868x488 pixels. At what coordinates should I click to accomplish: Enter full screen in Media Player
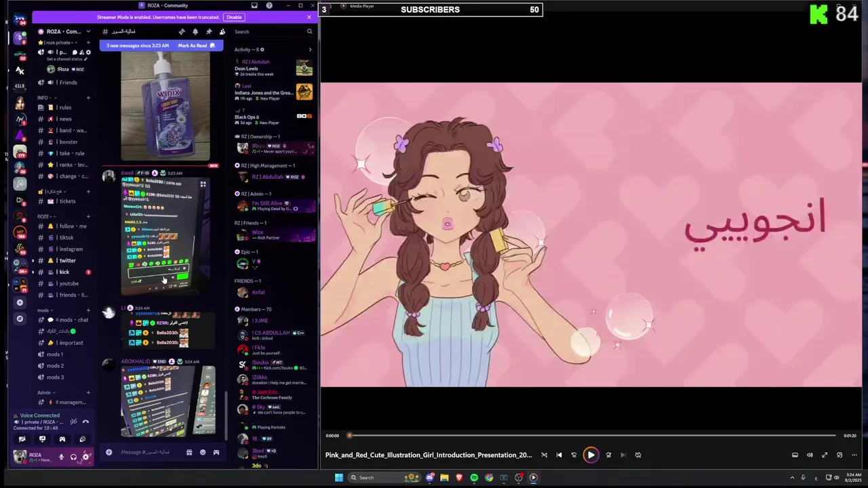click(x=825, y=455)
